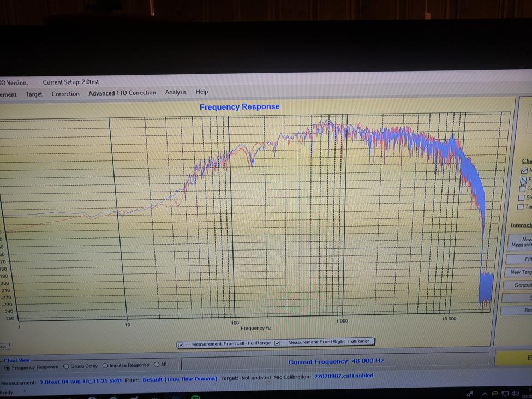Enable the fourth chart option checkbox 'Si'
This screenshot has height=399, width=532.
tap(522, 198)
